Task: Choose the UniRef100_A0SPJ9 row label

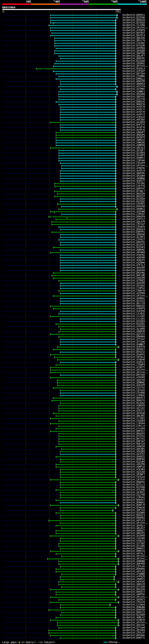Action: tap(133, 107)
